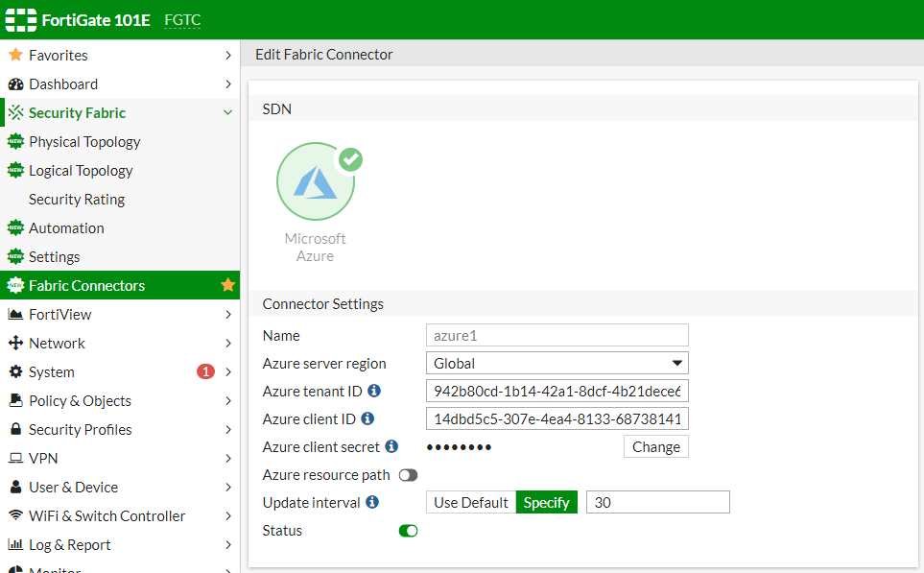The width and height of the screenshot is (924, 573).
Task: Click the Policy & Objects icon
Action: [16, 400]
